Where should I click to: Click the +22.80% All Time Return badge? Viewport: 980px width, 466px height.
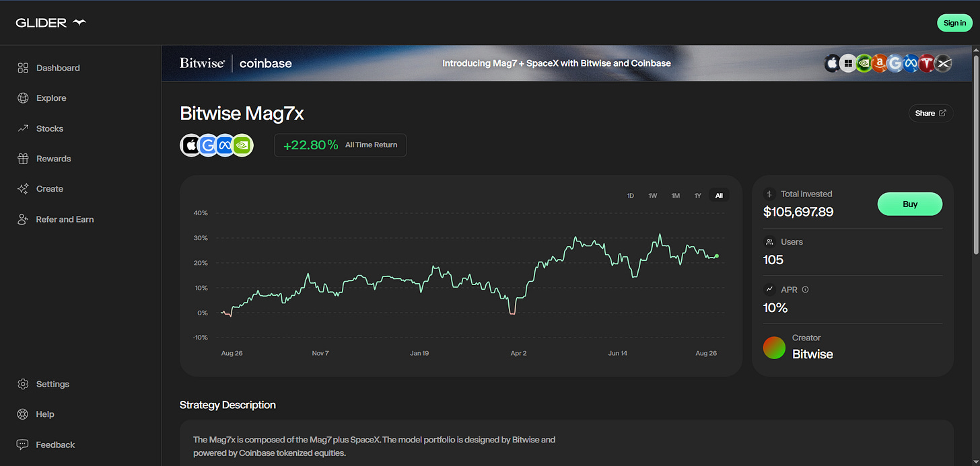(340, 145)
